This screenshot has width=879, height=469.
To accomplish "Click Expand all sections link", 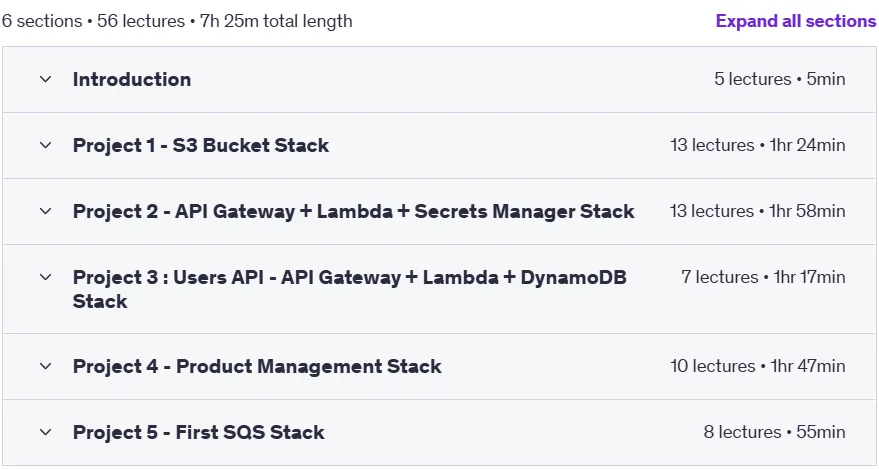I will point(796,21).
